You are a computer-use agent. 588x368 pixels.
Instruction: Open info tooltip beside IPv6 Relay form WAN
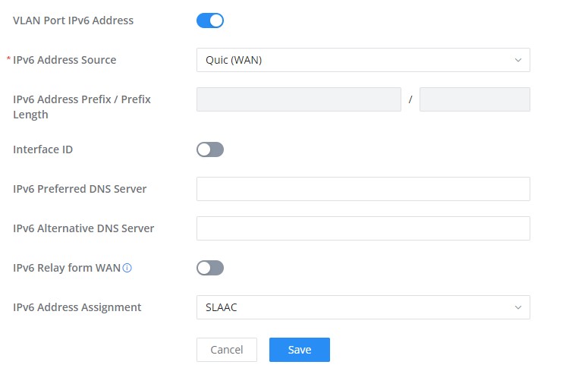coord(127,268)
